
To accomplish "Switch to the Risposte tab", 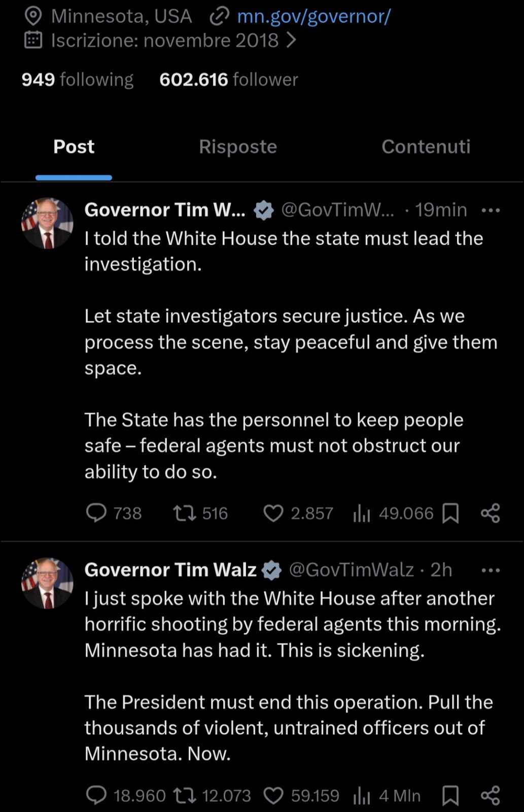I will [x=237, y=147].
